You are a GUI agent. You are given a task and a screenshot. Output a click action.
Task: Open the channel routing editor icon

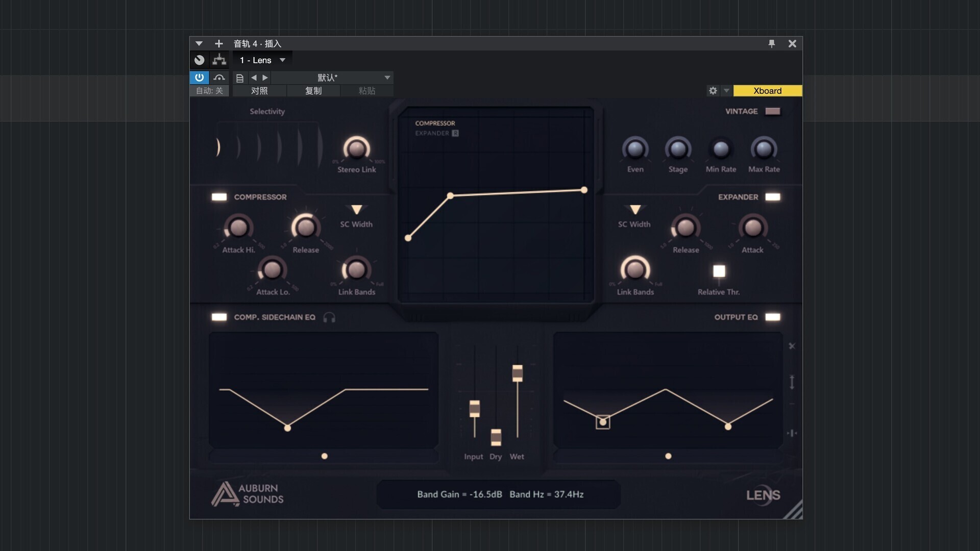[x=200, y=60]
